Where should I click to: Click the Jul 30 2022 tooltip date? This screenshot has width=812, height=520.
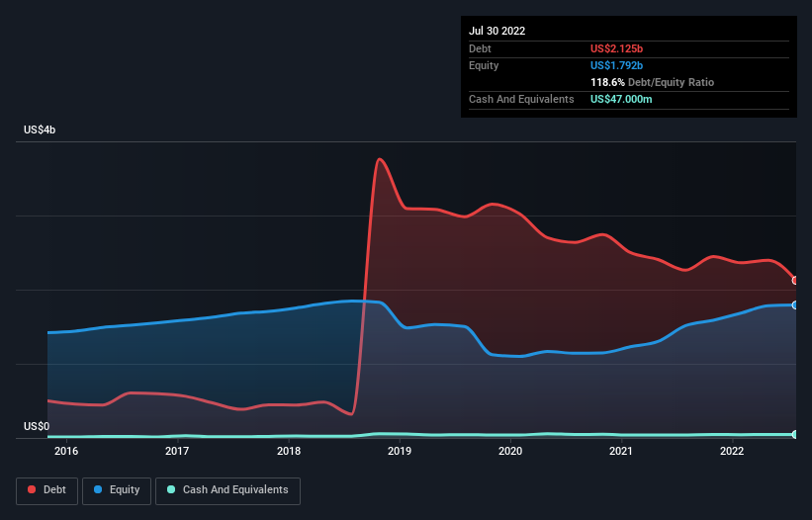coord(497,31)
